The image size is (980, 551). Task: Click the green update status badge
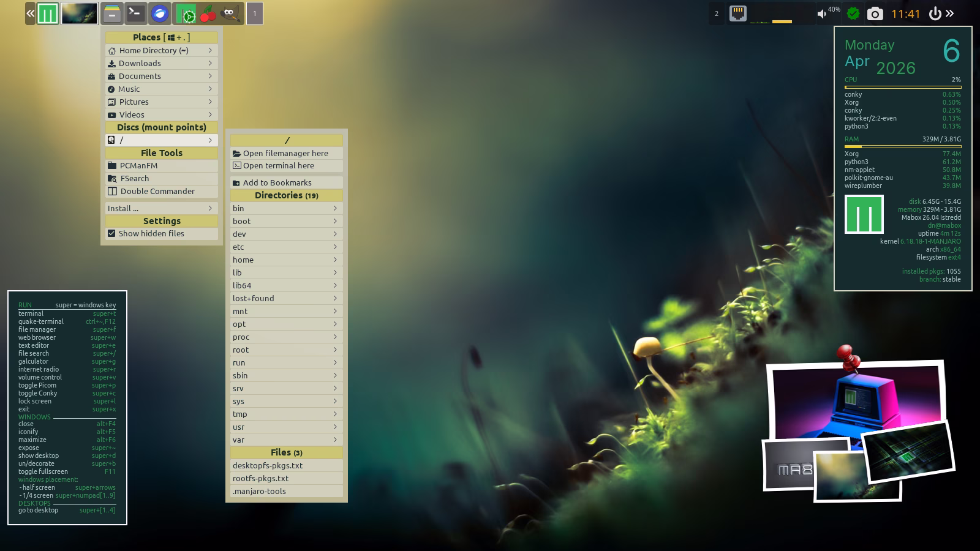(x=853, y=13)
